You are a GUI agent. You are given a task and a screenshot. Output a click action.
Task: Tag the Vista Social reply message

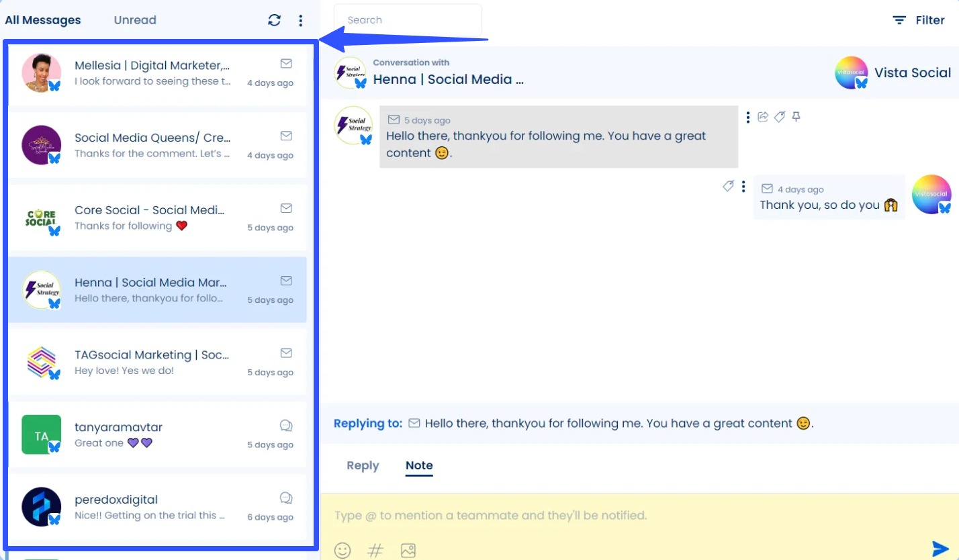click(x=729, y=187)
